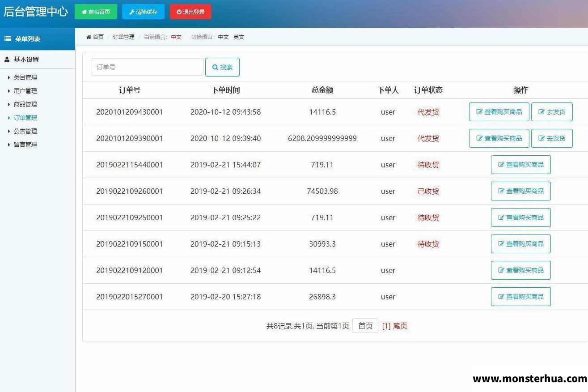The width and height of the screenshot is (588, 392).
Task: Click the 前台首页 button in header
Action: 96,12
